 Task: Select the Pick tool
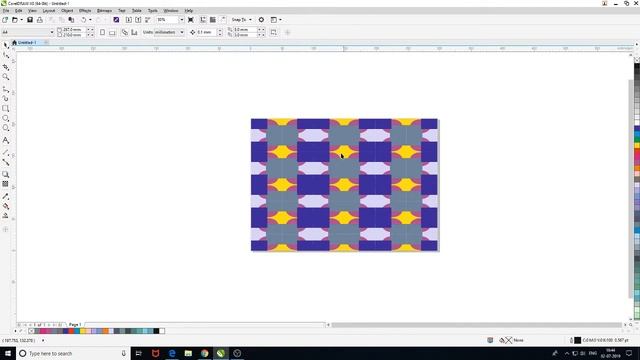click(6, 45)
